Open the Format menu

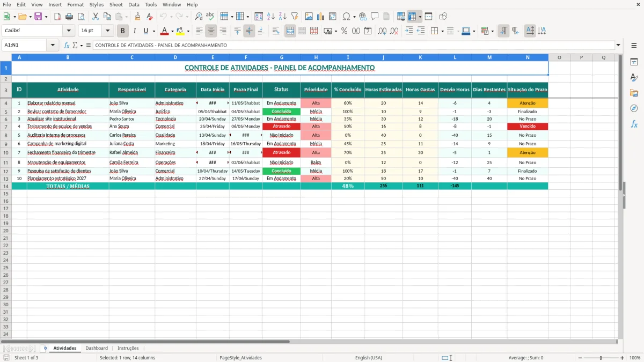[x=75, y=4]
